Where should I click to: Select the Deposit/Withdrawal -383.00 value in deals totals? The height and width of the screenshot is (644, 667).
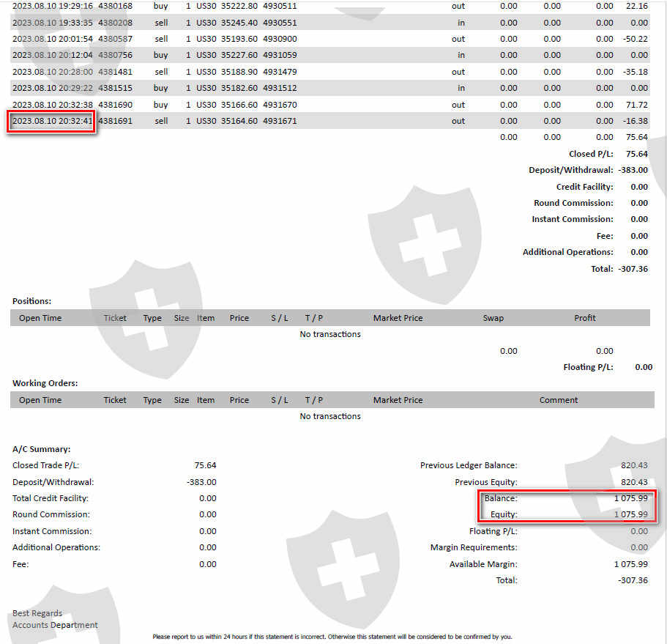pos(633,170)
